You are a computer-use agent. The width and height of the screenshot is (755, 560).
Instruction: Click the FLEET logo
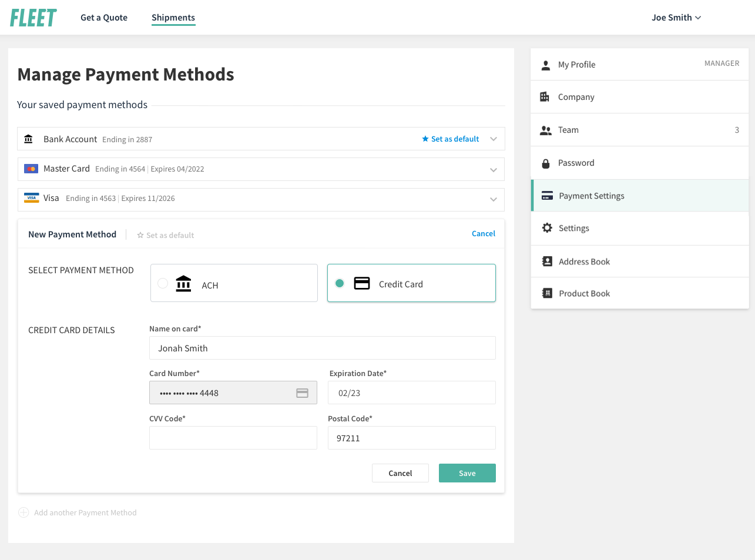click(33, 18)
